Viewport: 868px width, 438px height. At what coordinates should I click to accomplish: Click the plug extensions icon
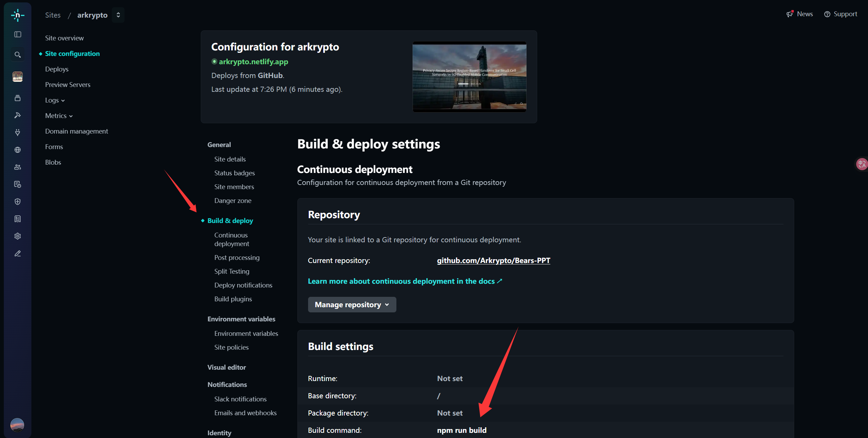click(18, 132)
